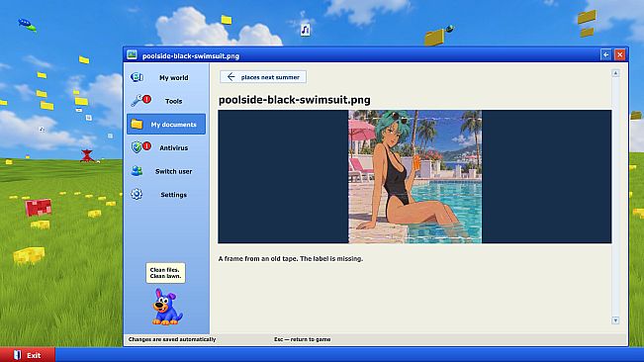This screenshot has height=362, width=644.
Task: Open the Tools section
Action: [166, 101]
